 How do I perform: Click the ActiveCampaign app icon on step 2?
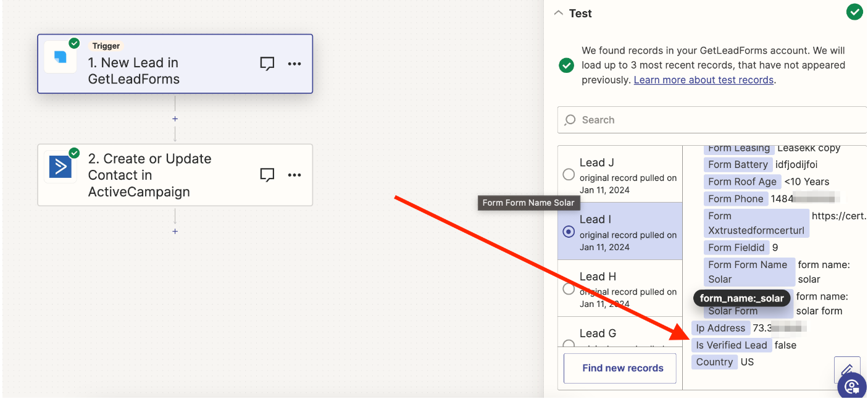(x=60, y=167)
